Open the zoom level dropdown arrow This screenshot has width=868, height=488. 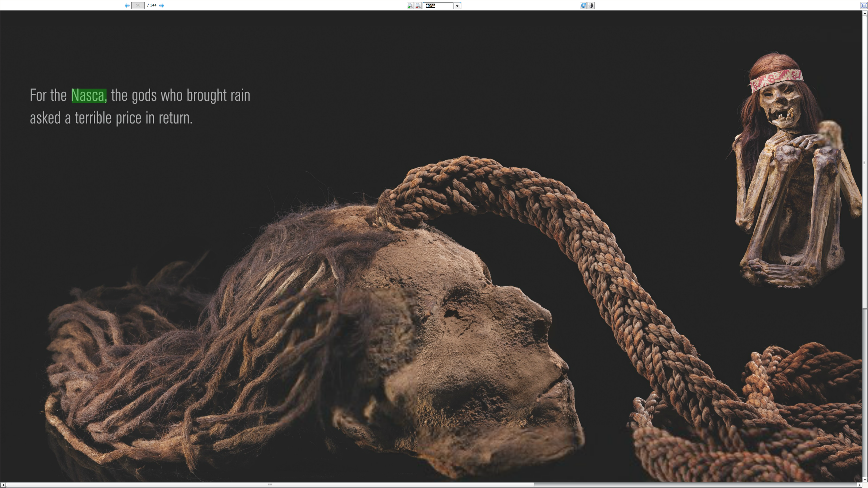[457, 6]
